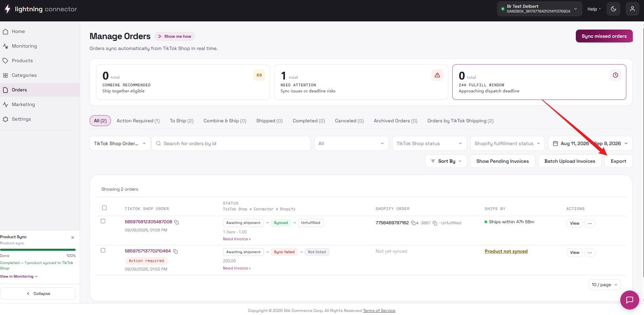Check order 585975812305487008 checkbox
The width and height of the screenshot is (644, 315).
point(103,221)
